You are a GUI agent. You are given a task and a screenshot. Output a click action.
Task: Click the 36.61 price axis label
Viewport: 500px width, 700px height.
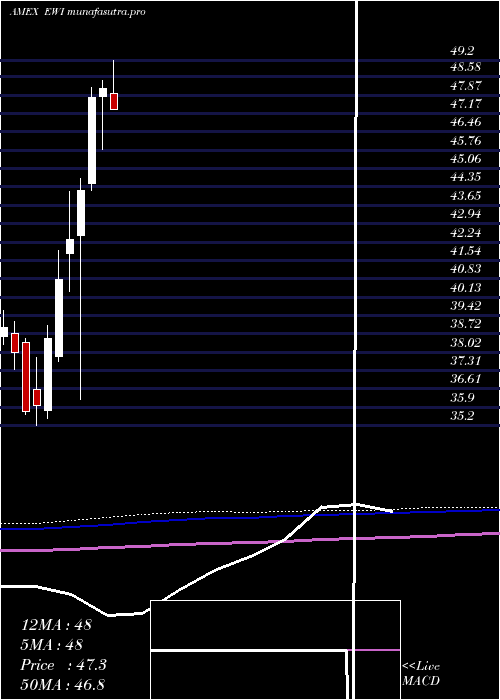[465, 379]
